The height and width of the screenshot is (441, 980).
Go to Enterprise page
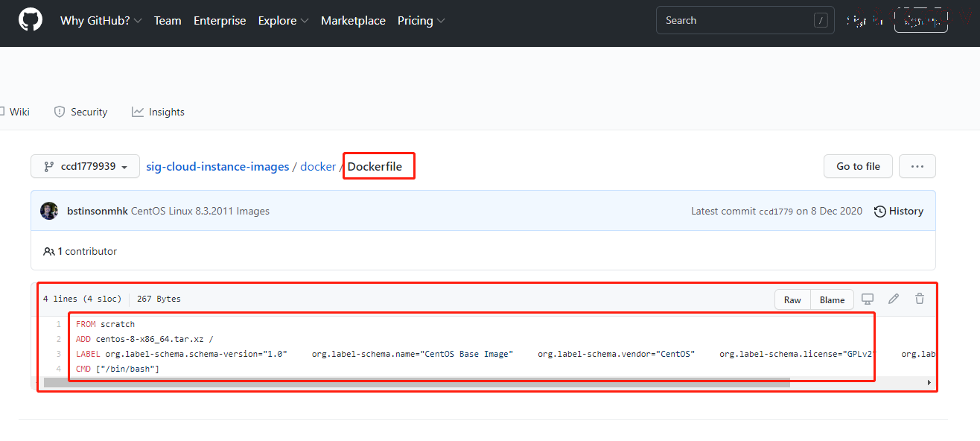[220, 21]
